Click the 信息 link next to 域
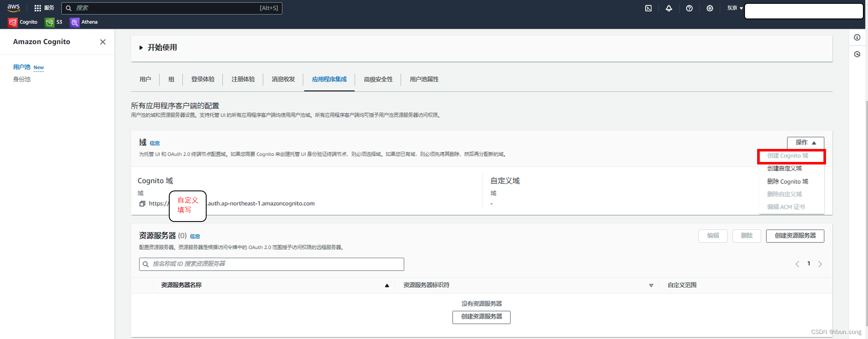Image resolution: width=868 pixels, height=339 pixels. pyautogui.click(x=155, y=143)
